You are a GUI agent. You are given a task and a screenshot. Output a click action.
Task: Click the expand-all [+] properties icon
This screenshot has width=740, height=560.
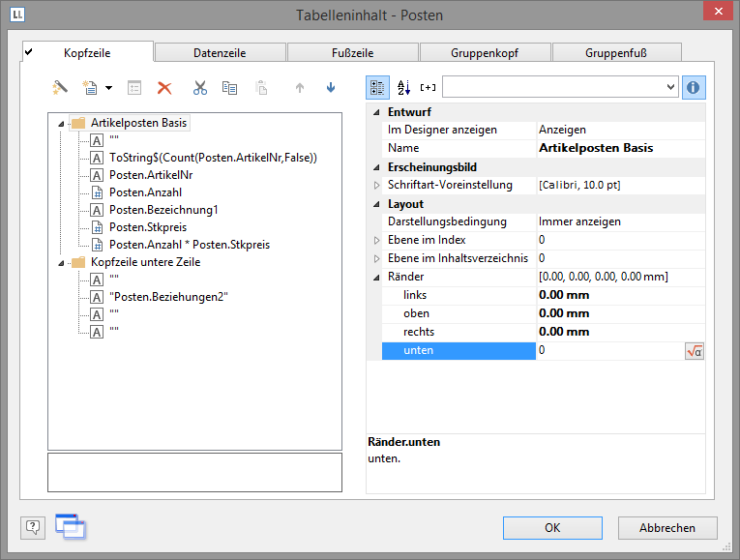tap(428, 87)
